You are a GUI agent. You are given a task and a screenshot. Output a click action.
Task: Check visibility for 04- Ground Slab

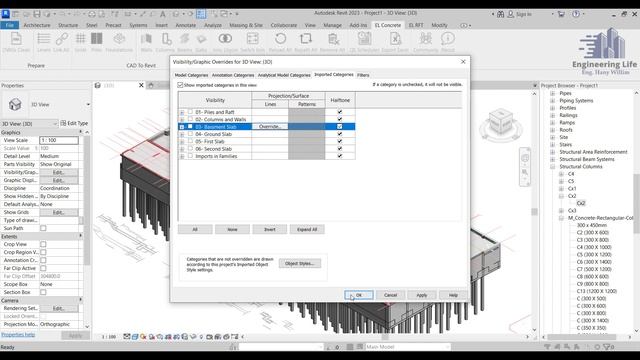(190, 134)
